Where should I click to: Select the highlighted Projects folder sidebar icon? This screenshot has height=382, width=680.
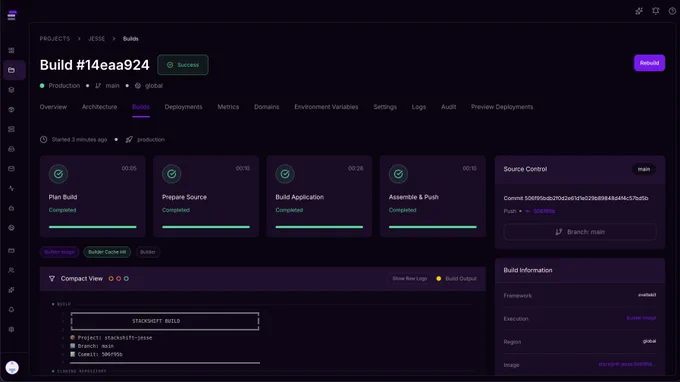coord(12,70)
